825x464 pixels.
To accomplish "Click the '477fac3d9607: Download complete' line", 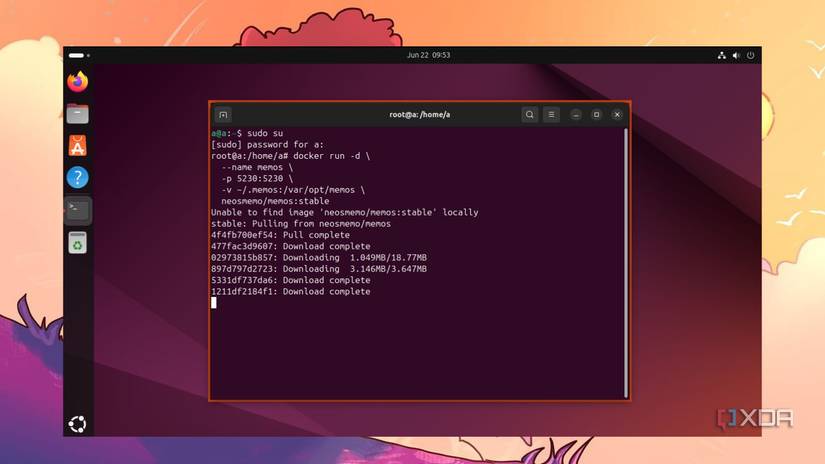I will point(290,246).
